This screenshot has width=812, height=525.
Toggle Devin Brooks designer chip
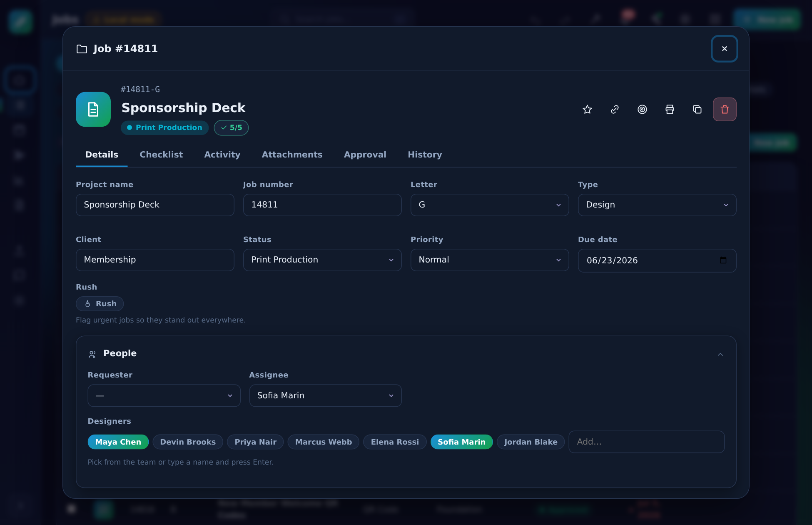pyautogui.click(x=188, y=442)
